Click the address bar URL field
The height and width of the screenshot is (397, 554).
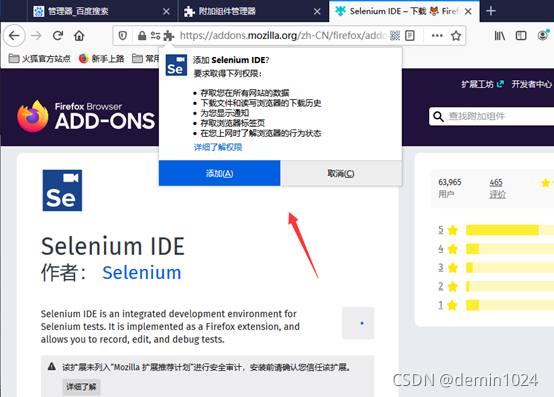(x=283, y=36)
